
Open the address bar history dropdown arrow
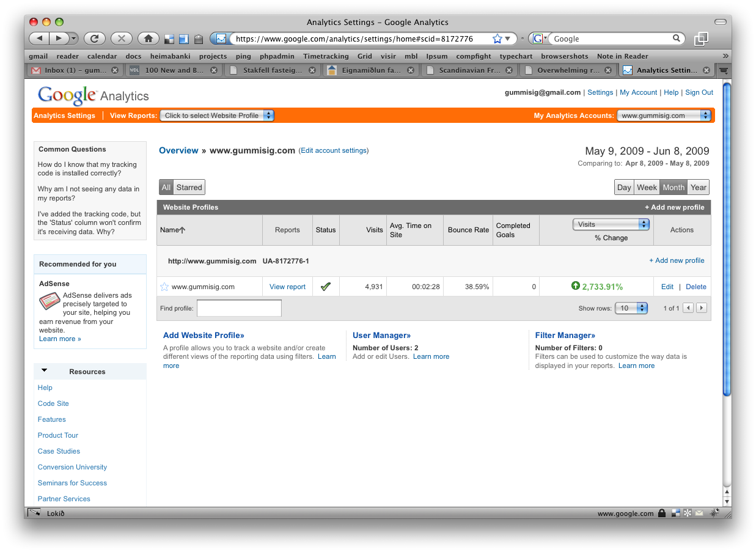pos(507,39)
